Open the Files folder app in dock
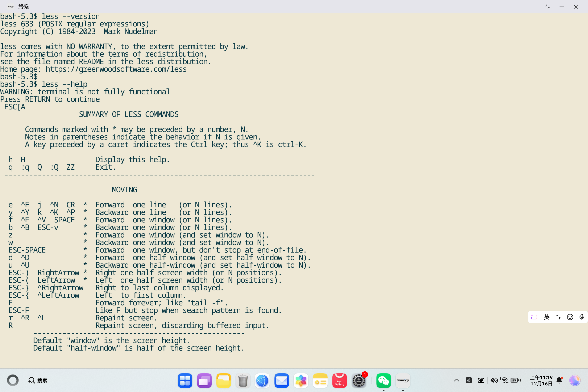 coord(224,381)
